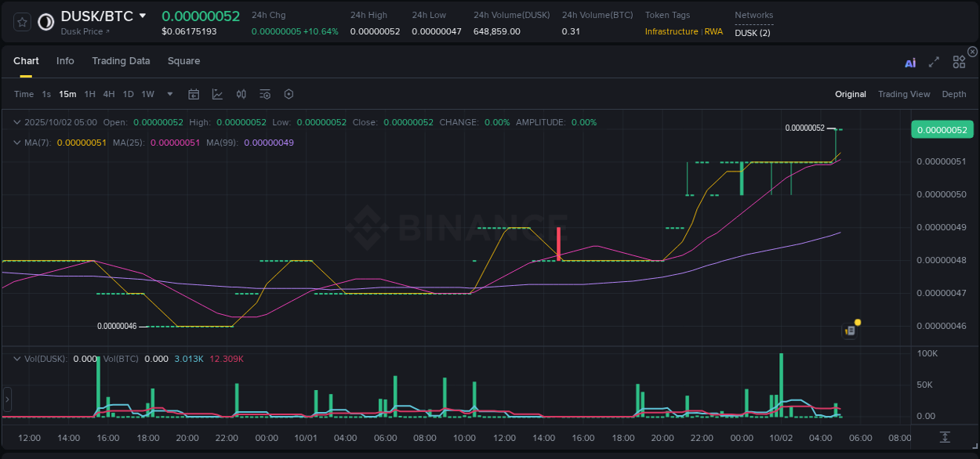Favorite the DUSK/BTC pair star

point(22,21)
